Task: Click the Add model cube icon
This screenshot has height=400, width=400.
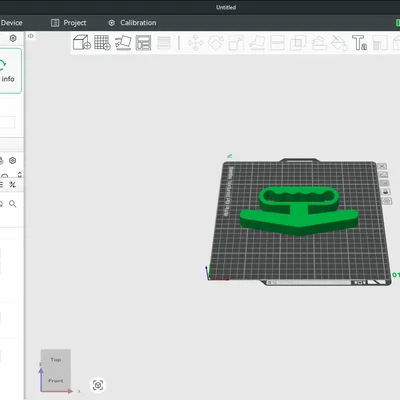Action: tap(82, 43)
